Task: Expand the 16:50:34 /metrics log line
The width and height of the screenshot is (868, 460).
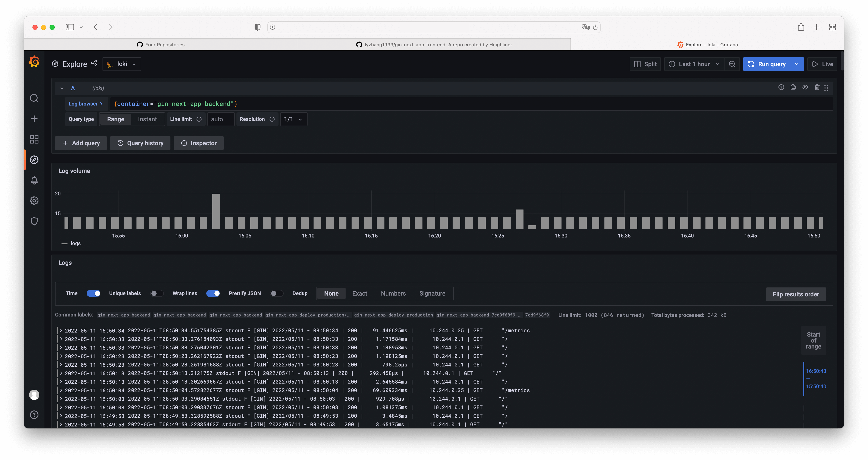Action: click(61, 330)
